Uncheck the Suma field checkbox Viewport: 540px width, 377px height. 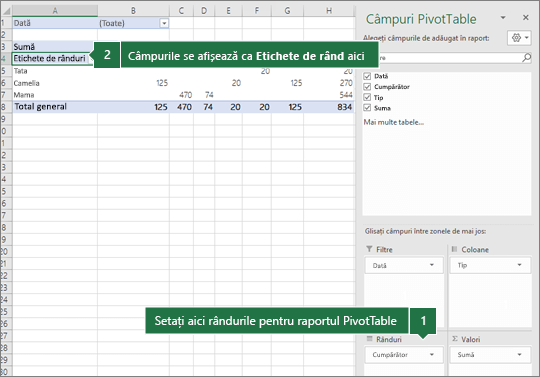[367, 108]
